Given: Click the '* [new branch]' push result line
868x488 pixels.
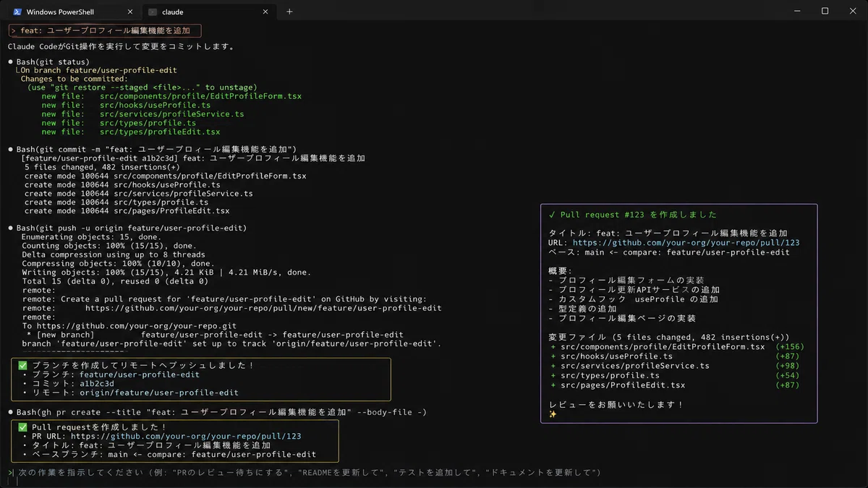Looking at the screenshot, I should pyautogui.click(x=215, y=335).
